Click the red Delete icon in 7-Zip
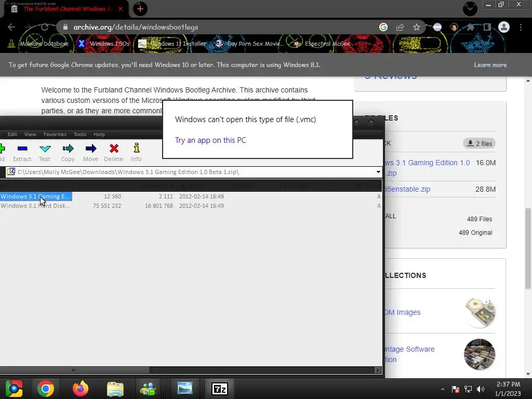Image resolution: width=532 pixels, height=399 pixels. [x=114, y=149]
